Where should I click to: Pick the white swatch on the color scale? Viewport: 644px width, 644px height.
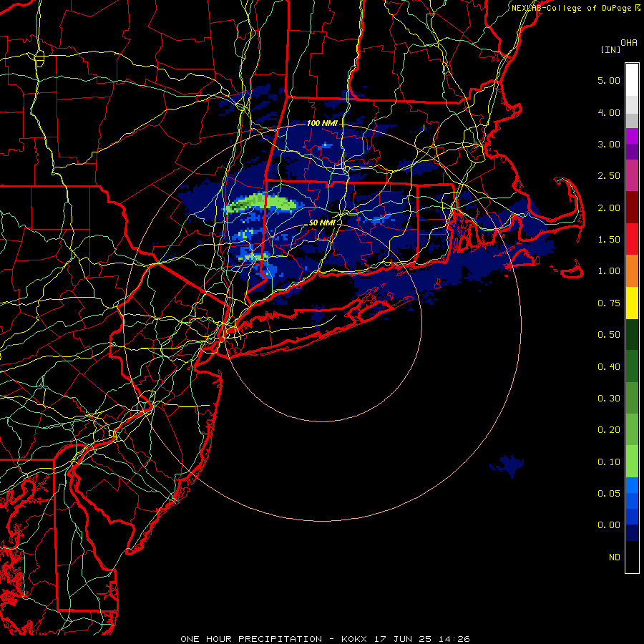[x=632, y=80]
